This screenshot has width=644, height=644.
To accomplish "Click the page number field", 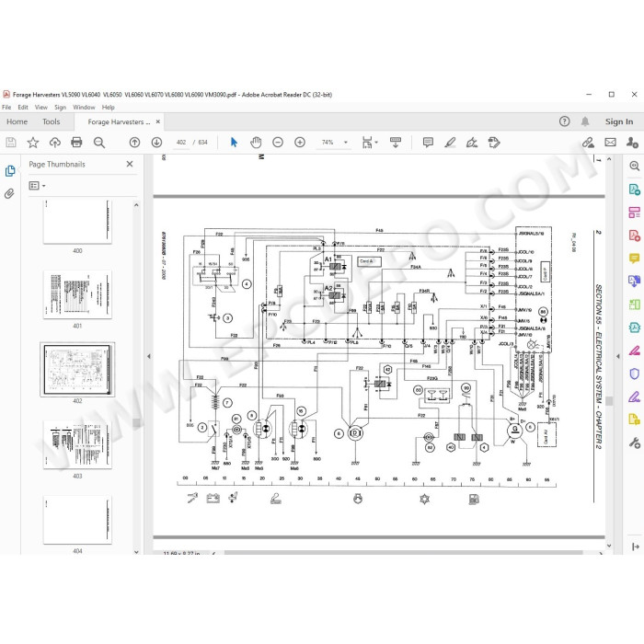I will [181, 143].
